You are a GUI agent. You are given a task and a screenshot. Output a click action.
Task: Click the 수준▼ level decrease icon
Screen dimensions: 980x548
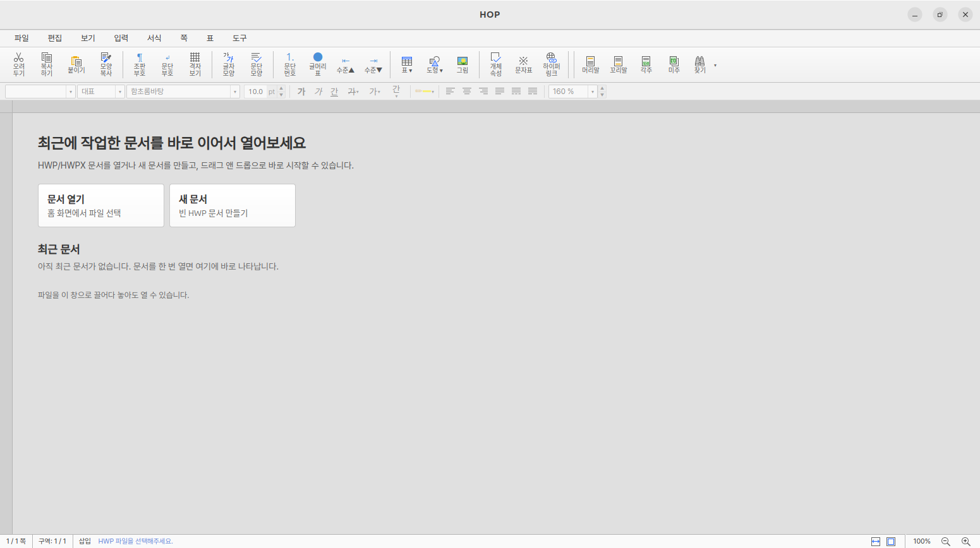click(x=373, y=64)
